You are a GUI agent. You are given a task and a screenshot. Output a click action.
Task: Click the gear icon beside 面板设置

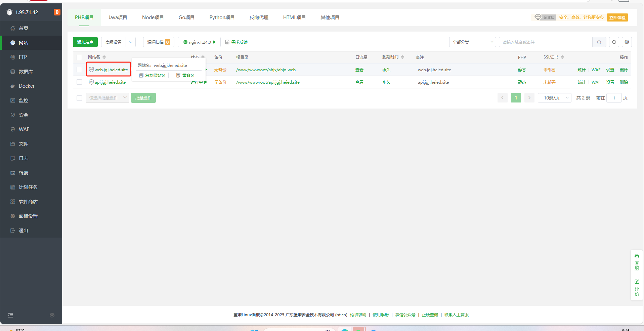(13, 216)
